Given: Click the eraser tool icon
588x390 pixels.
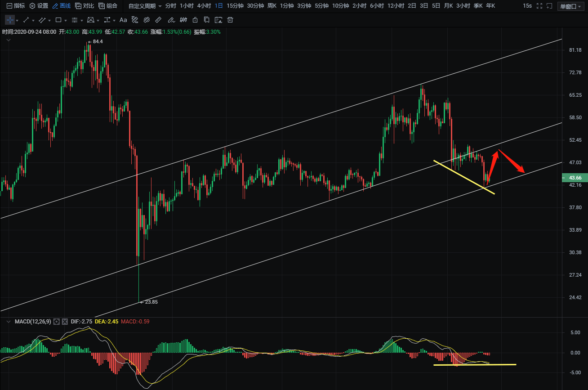Looking at the screenshot, I should click(x=147, y=20).
